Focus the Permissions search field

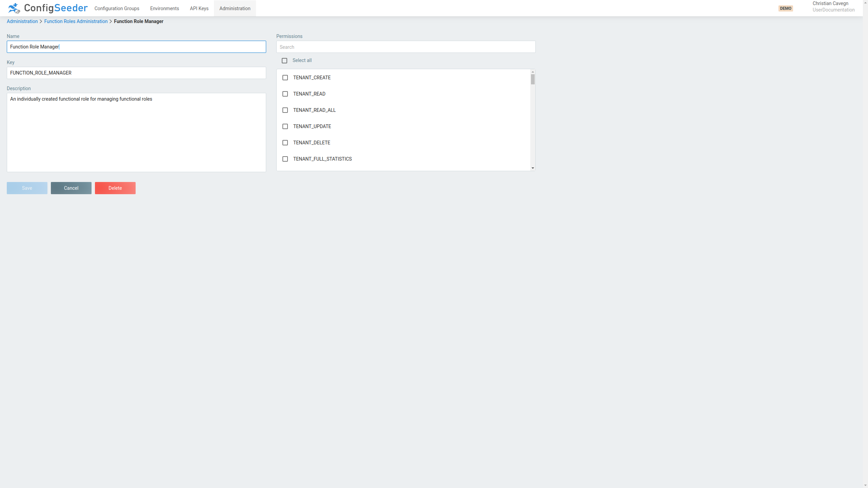pos(406,47)
